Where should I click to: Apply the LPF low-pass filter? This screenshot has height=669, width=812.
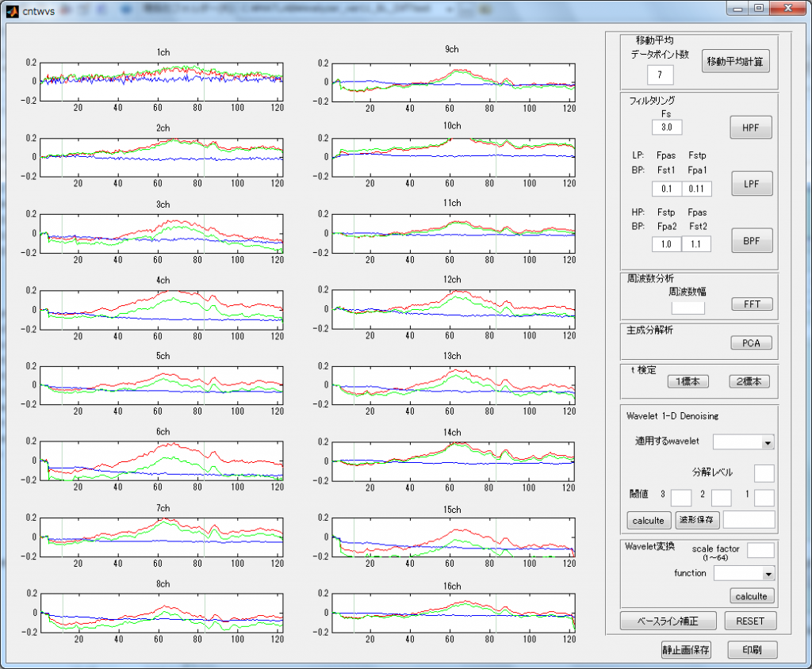[750, 183]
